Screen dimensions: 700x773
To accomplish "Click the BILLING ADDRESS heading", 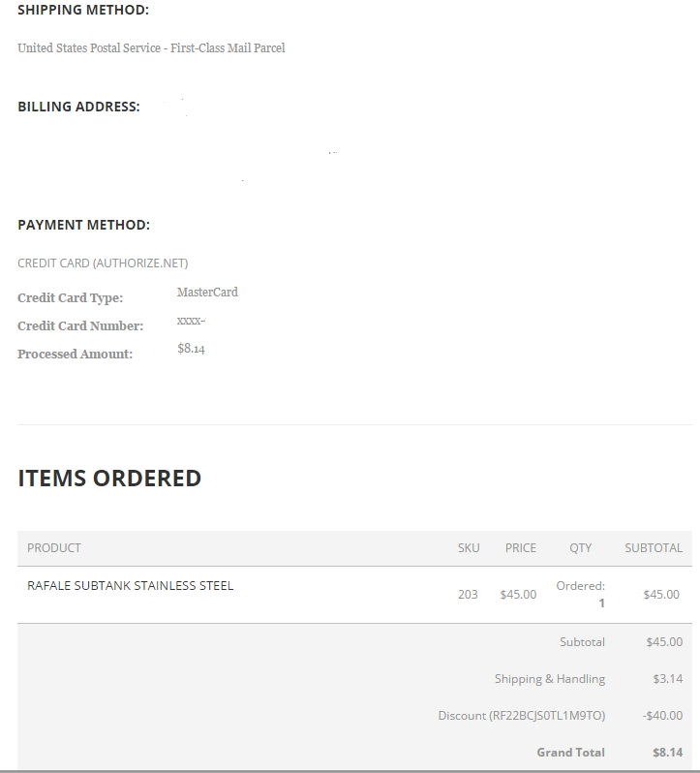I will [78, 108].
